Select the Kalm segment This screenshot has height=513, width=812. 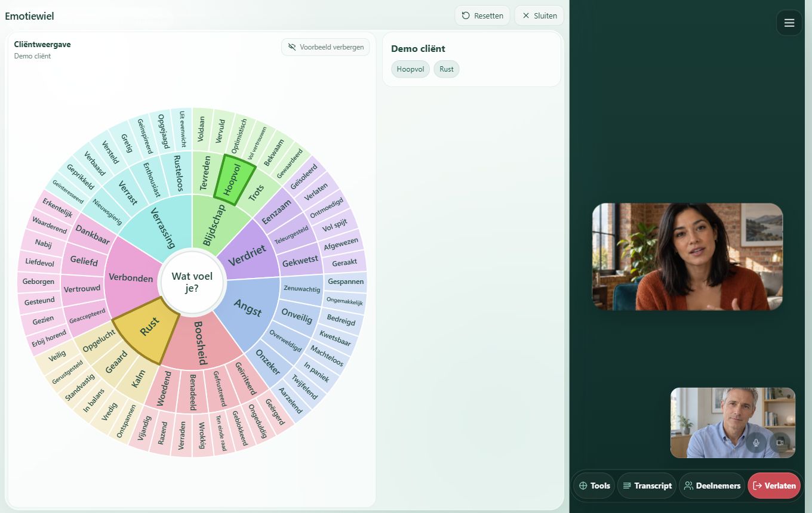click(x=138, y=379)
